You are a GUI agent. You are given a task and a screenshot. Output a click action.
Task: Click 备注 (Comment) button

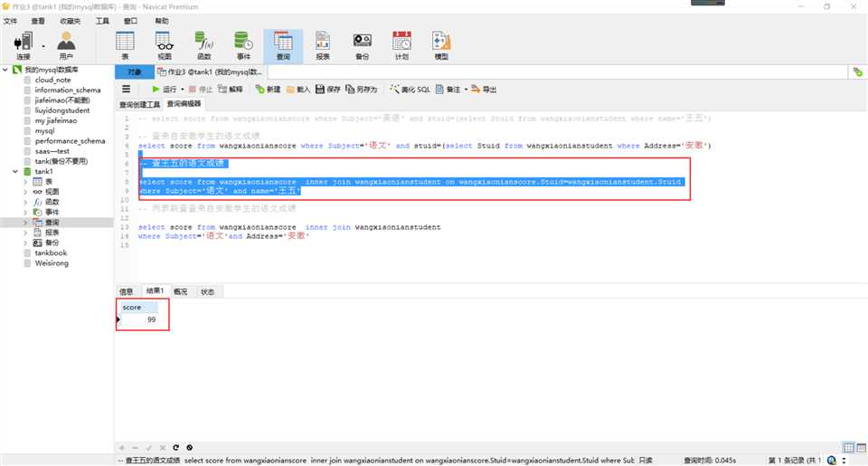tap(448, 89)
